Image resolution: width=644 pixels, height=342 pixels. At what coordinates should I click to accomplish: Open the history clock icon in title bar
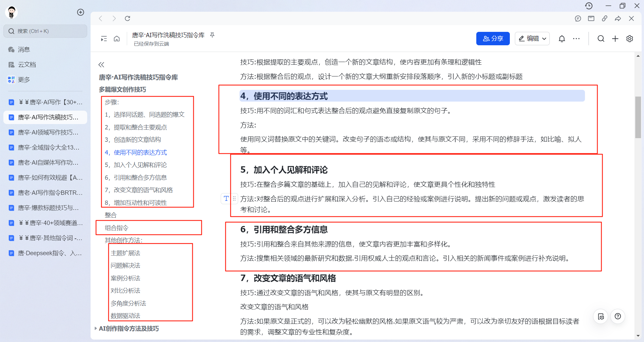click(x=589, y=6)
